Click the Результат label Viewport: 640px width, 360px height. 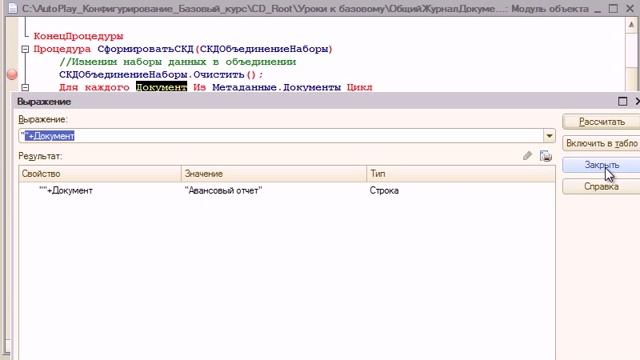coord(40,156)
